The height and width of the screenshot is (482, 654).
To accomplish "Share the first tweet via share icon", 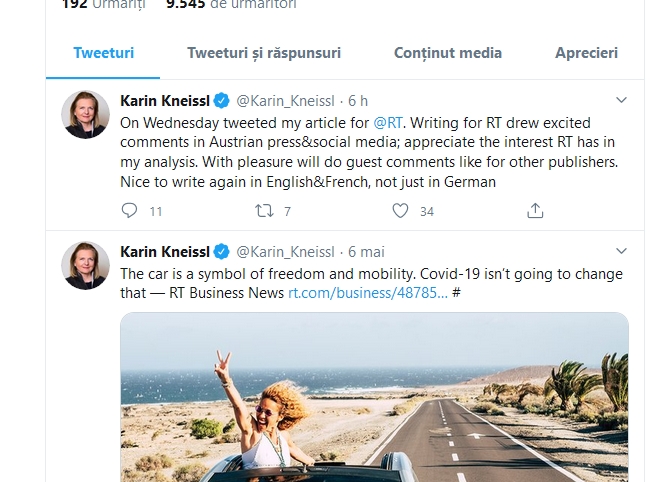I will tap(535, 210).
